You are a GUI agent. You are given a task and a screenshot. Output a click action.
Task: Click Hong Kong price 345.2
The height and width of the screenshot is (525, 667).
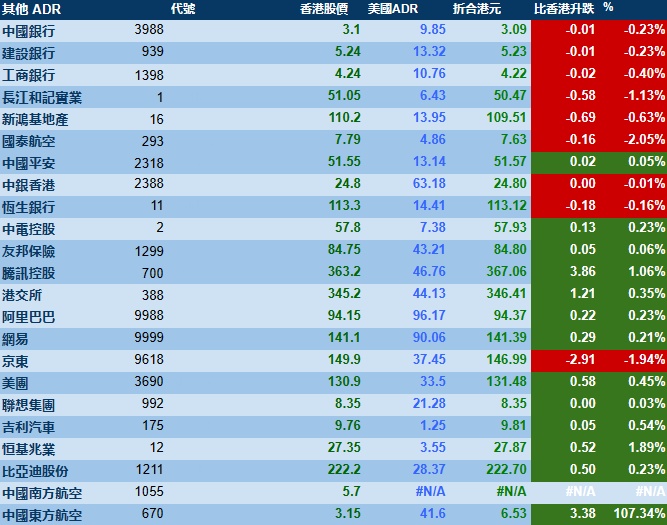[344, 294]
